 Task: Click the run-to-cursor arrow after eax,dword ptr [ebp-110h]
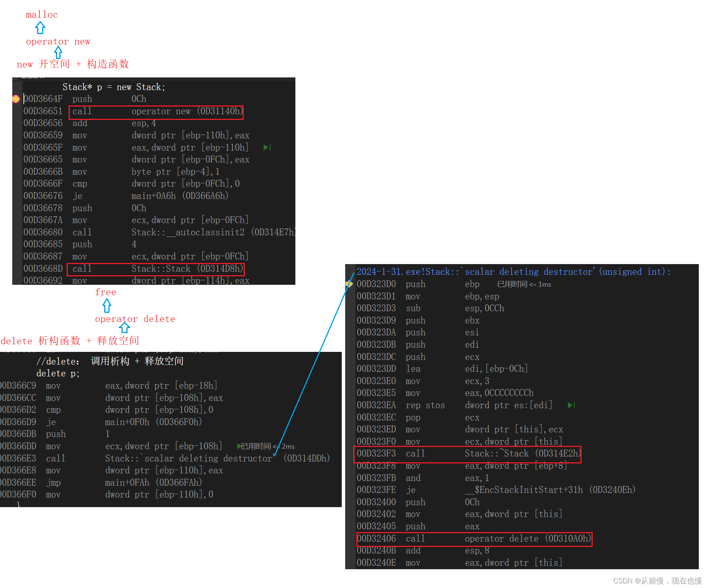[x=267, y=148]
